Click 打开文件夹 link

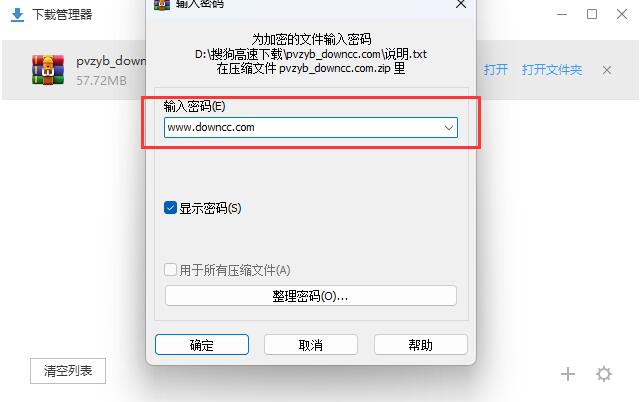pos(551,70)
